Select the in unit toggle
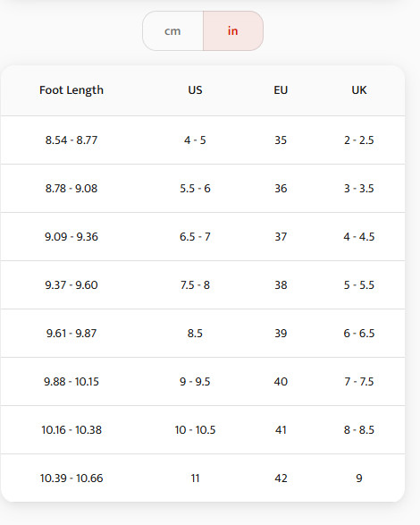 (233, 30)
